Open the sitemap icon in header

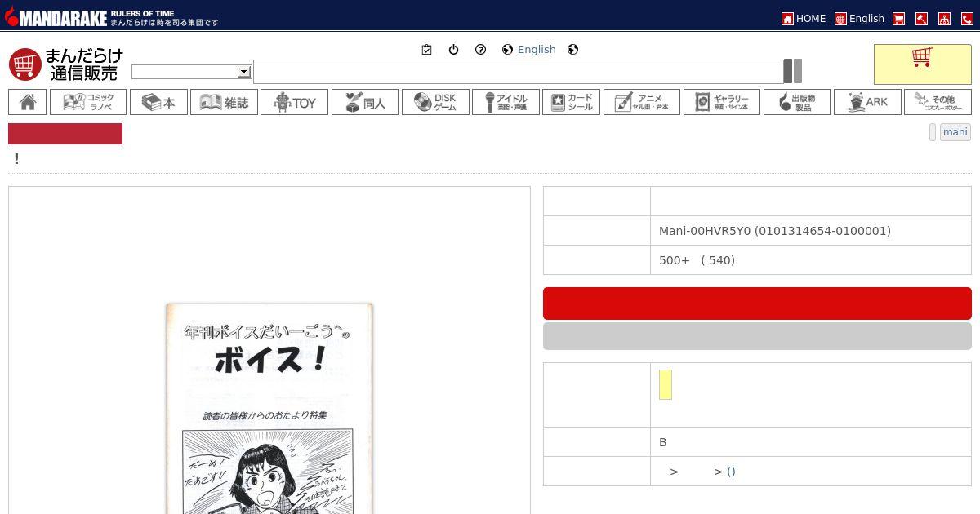[x=944, y=19]
